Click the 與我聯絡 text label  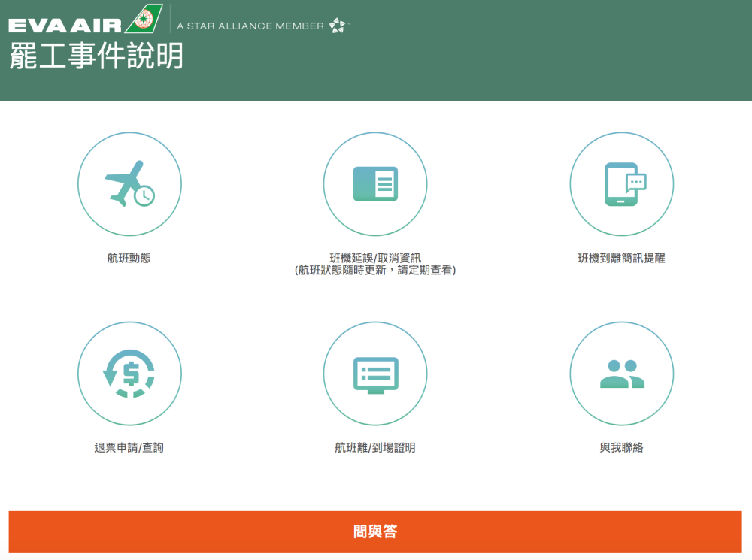click(x=622, y=447)
